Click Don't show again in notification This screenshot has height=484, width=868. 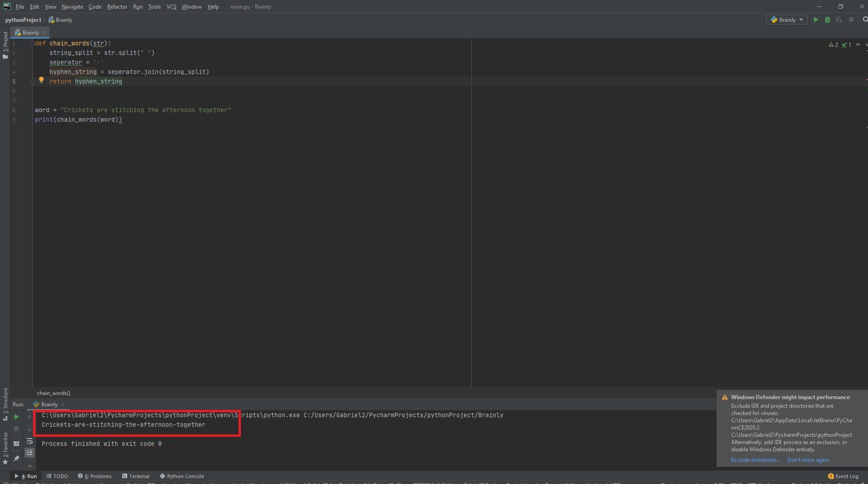click(x=808, y=460)
